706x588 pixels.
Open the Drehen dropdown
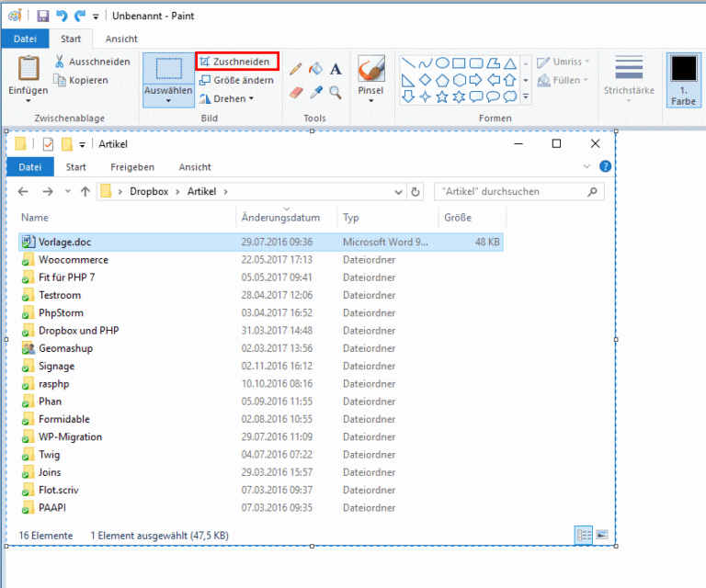point(226,98)
